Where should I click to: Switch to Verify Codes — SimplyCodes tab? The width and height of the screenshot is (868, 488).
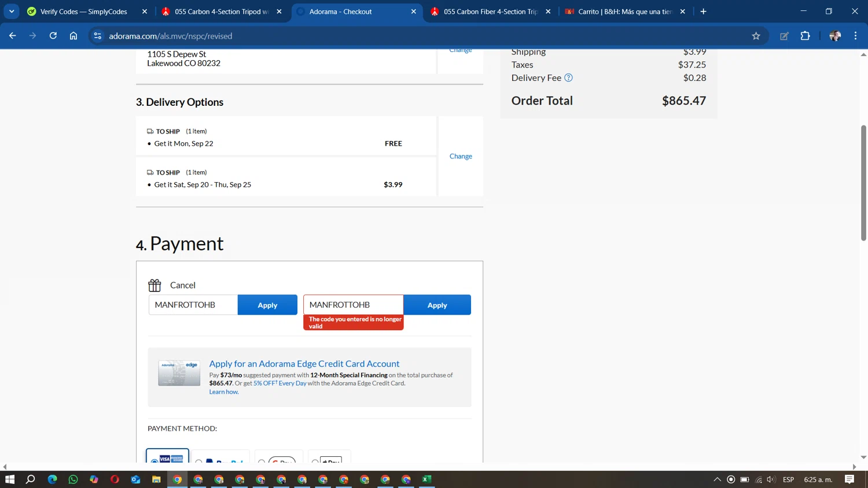click(x=84, y=12)
